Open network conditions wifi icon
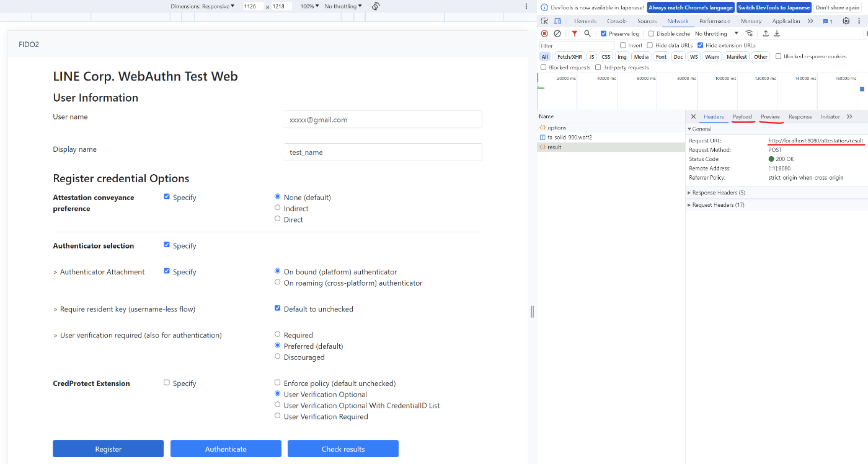This screenshot has width=868, height=464. (x=749, y=33)
